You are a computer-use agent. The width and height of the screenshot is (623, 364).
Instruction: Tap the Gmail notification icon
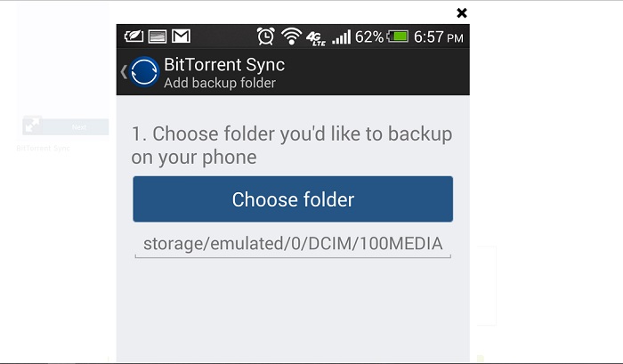182,36
